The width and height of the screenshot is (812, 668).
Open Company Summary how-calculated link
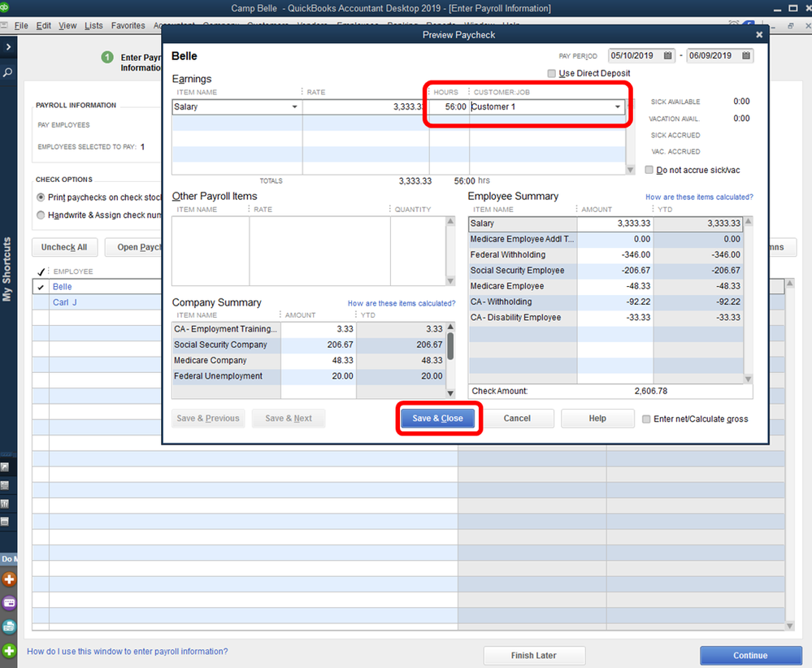(402, 303)
